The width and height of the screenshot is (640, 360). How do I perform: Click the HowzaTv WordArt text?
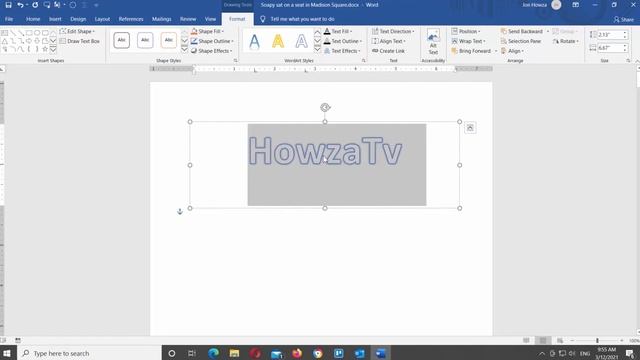click(325, 151)
